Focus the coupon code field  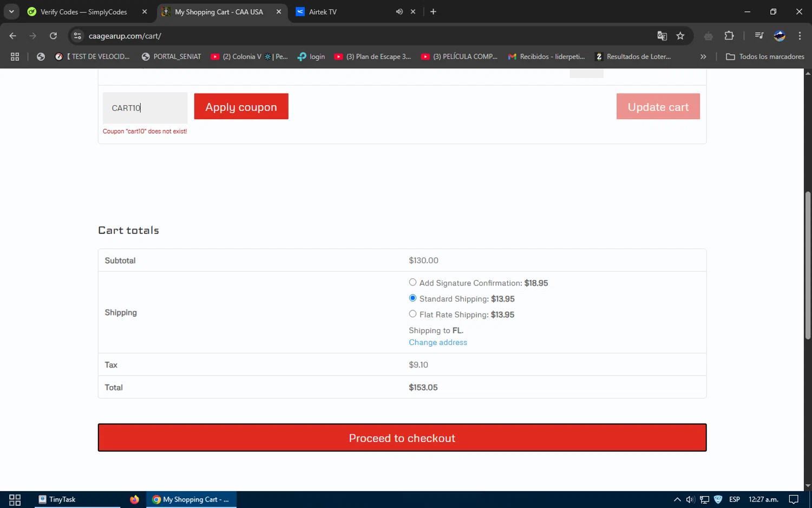point(145,108)
